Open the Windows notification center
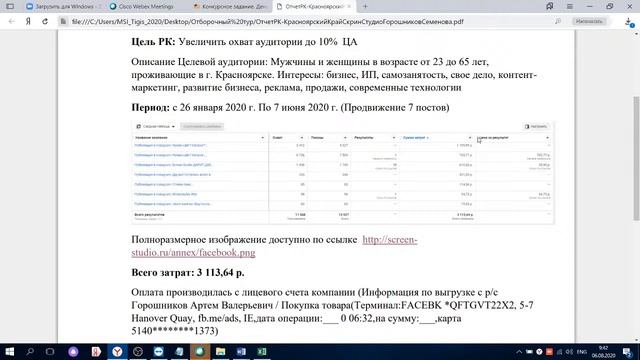Screen dimensions: 640x360 (x=628, y=352)
